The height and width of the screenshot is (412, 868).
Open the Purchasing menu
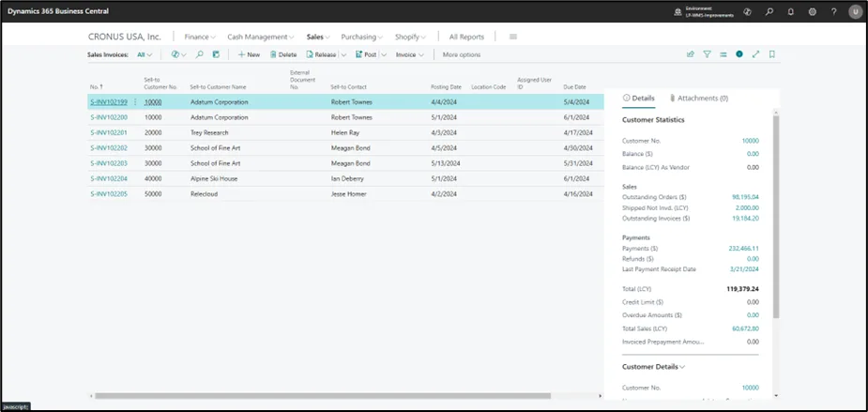coord(362,37)
